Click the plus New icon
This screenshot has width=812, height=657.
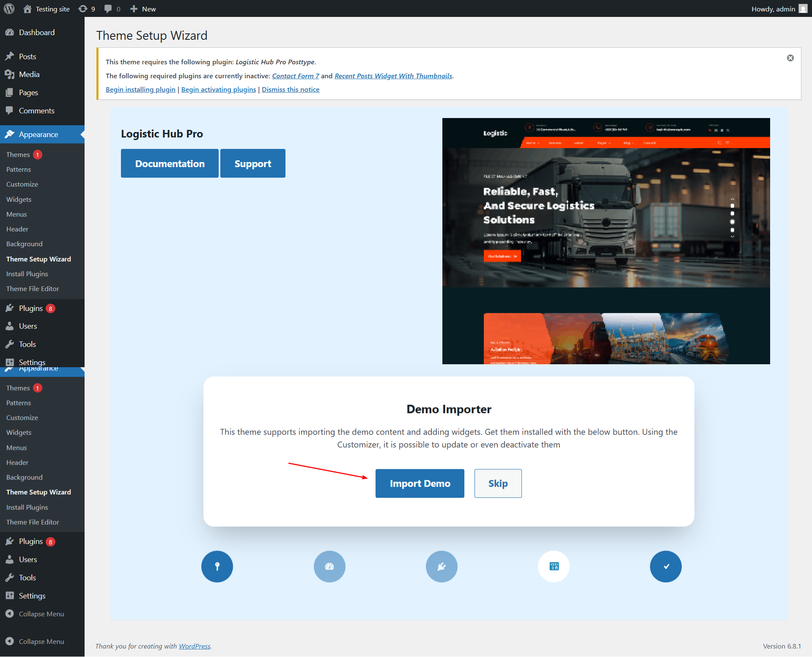[134, 9]
